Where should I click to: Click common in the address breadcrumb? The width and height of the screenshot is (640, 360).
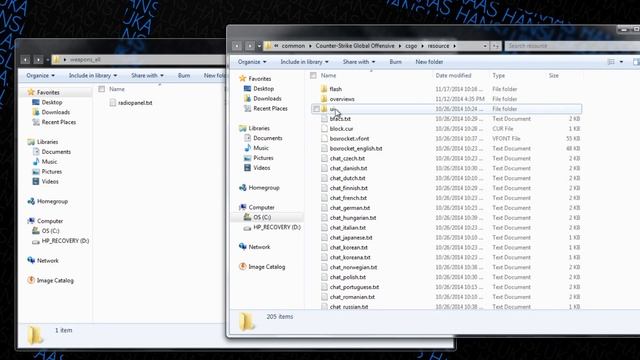pyautogui.click(x=293, y=46)
